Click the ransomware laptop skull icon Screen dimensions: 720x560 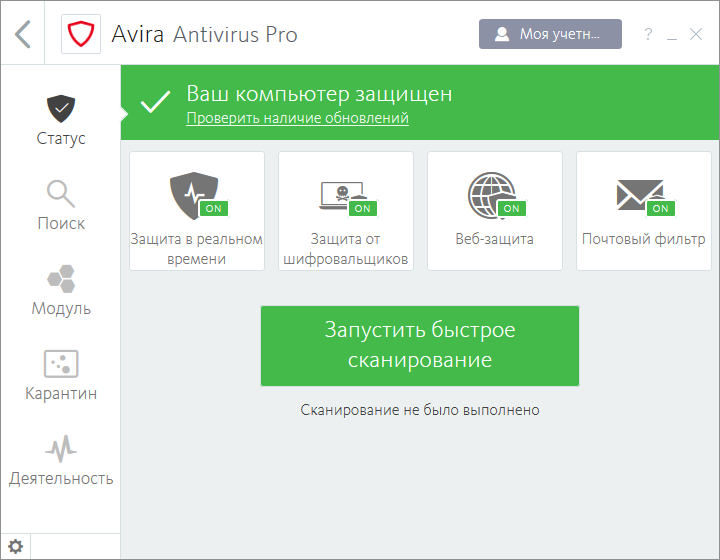(x=342, y=196)
